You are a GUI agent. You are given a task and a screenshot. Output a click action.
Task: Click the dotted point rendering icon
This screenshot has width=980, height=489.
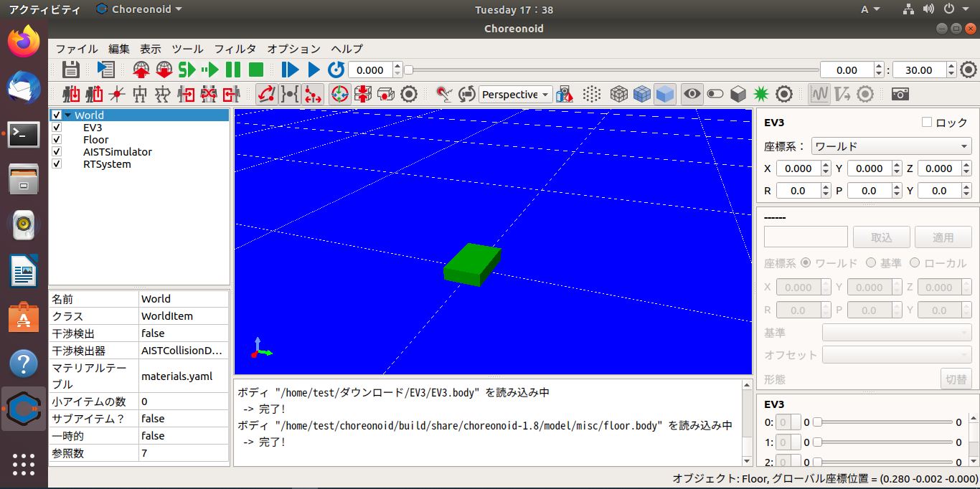coord(592,94)
